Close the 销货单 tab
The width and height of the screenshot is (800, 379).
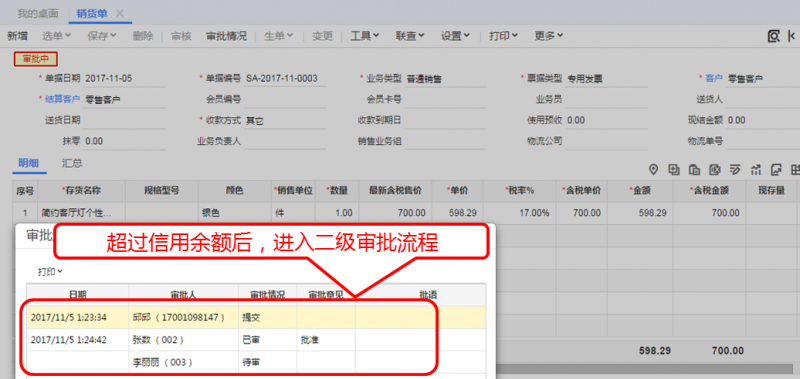click(119, 13)
